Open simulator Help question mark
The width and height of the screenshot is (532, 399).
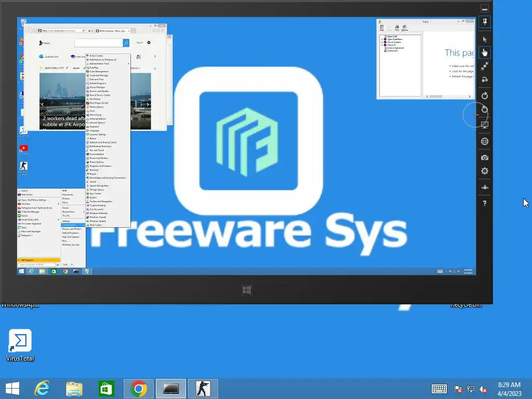(485, 203)
